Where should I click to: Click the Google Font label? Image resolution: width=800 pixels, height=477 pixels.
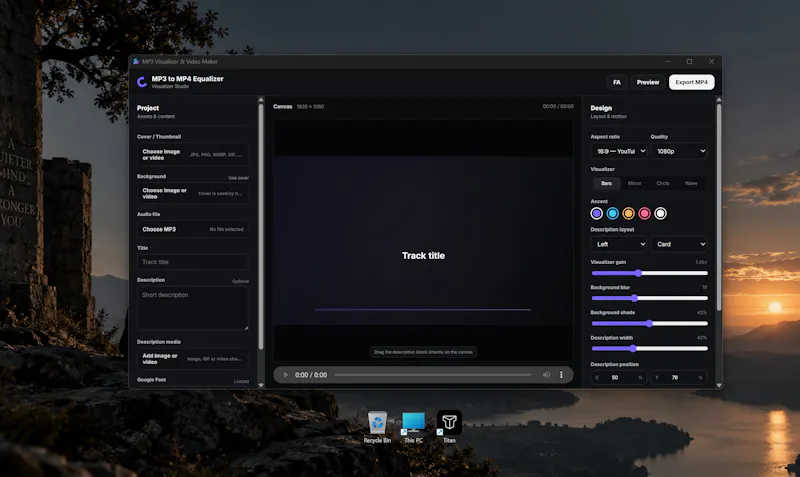click(152, 380)
